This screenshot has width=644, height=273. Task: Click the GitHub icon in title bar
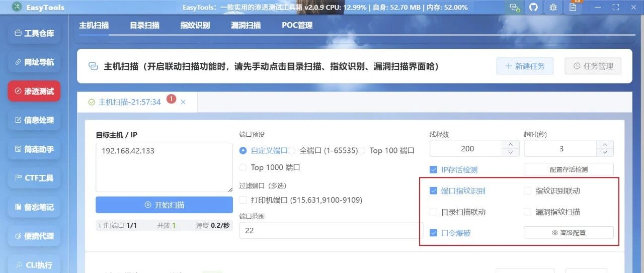(533, 7)
